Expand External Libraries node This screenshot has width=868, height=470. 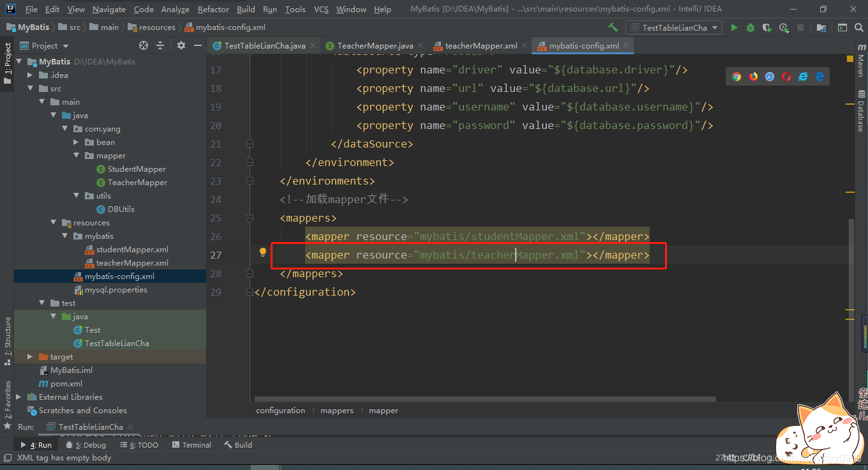[19, 397]
